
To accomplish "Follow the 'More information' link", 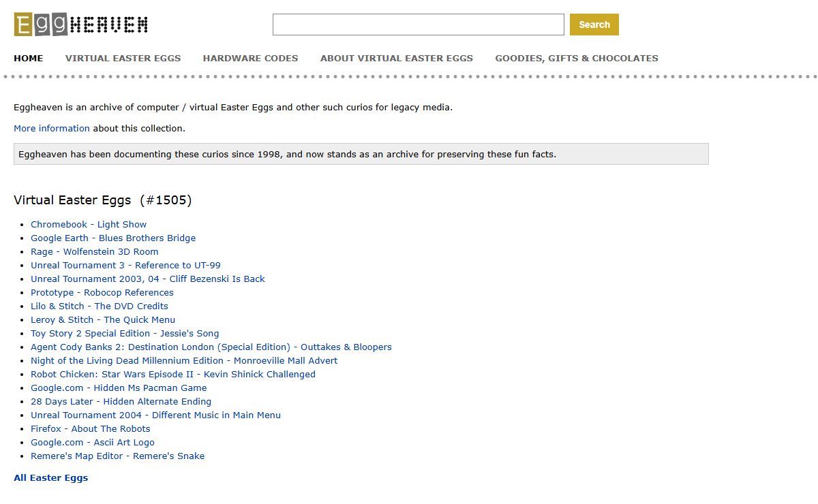I will (52, 128).
